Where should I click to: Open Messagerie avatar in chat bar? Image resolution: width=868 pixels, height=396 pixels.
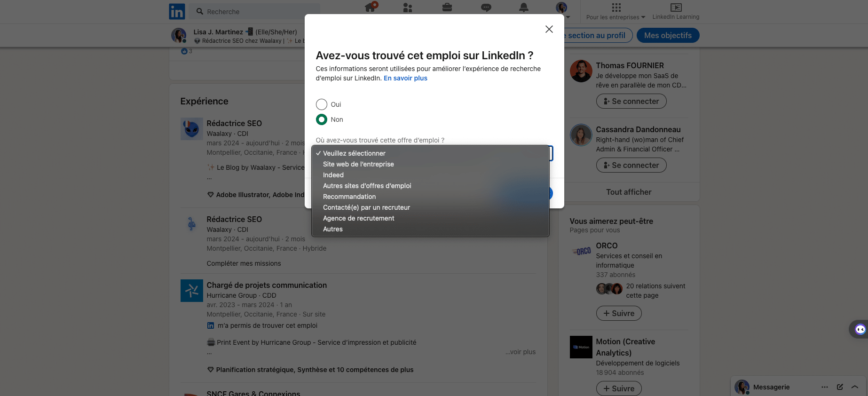pyautogui.click(x=742, y=387)
